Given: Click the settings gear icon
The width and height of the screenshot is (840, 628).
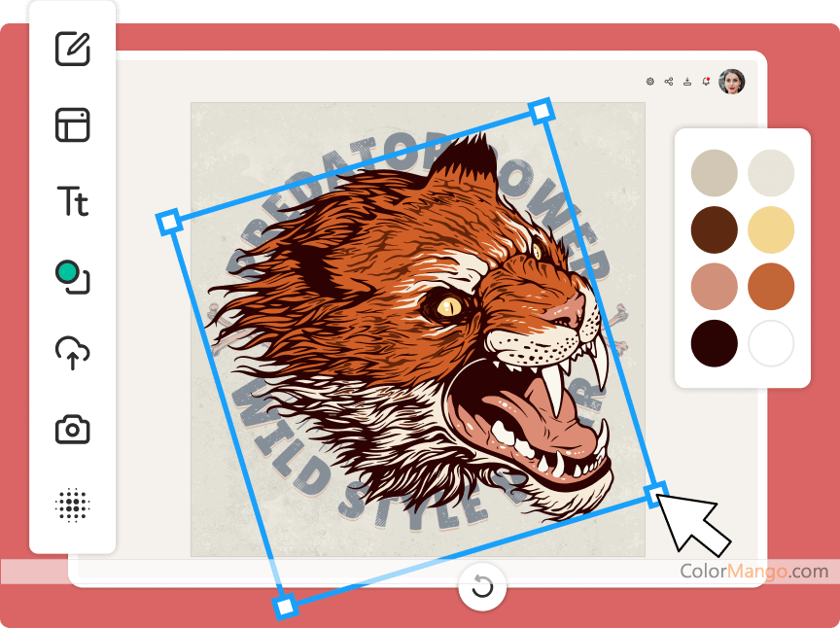Looking at the screenshot, I should point(650,82).
